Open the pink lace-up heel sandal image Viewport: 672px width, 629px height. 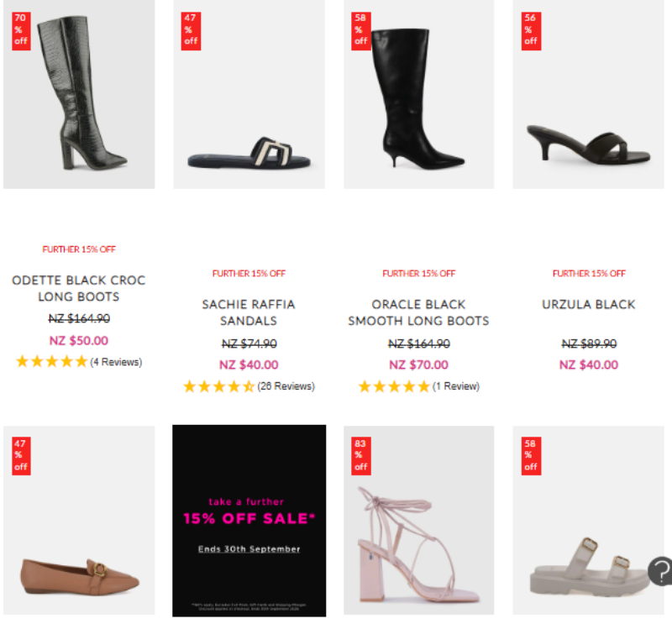click(x=418, y=537)
